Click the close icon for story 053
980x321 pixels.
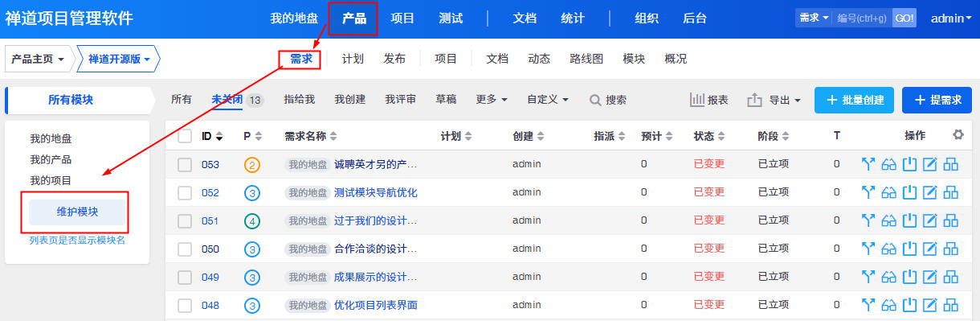[x=909, y=165]
